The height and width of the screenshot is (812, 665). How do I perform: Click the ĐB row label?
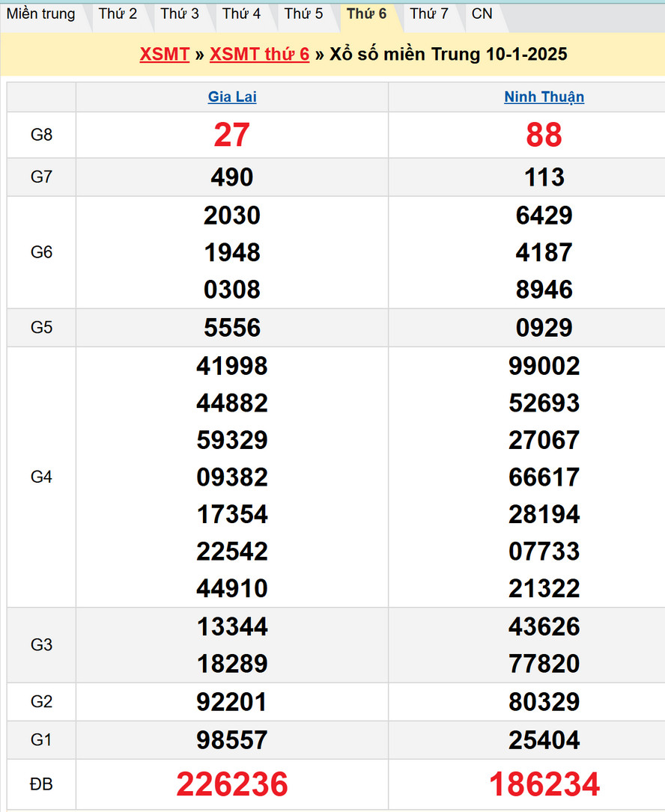pyautogui.click(x=41, y=784)
